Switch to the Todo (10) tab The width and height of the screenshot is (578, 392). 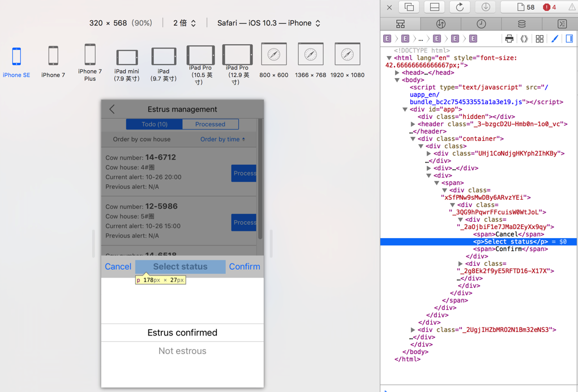(x=155, y=124)
